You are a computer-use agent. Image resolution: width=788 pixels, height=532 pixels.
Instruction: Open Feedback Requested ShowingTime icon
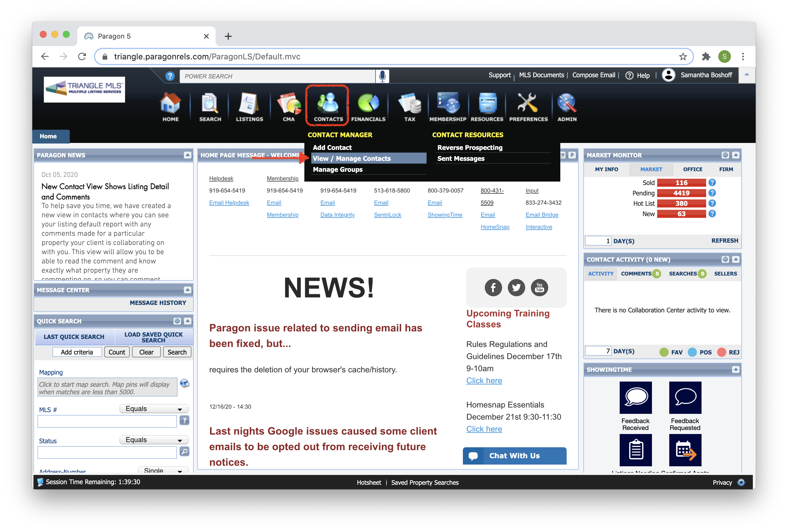point(685,397)
